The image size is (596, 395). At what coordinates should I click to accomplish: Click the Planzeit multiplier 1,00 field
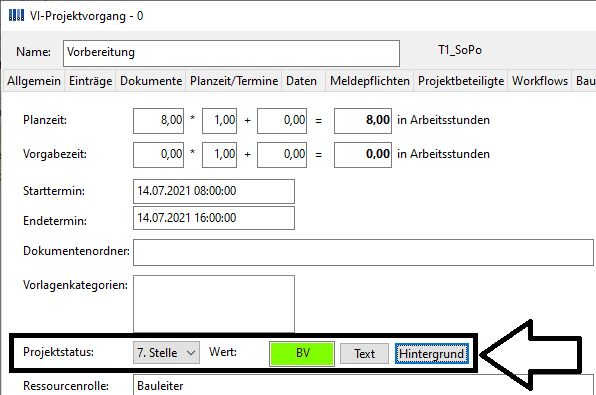click(x=219, y=121)
